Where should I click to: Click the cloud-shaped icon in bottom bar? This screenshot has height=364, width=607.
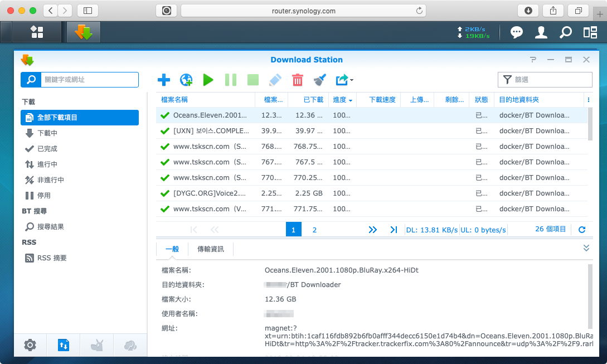point(130,345)
